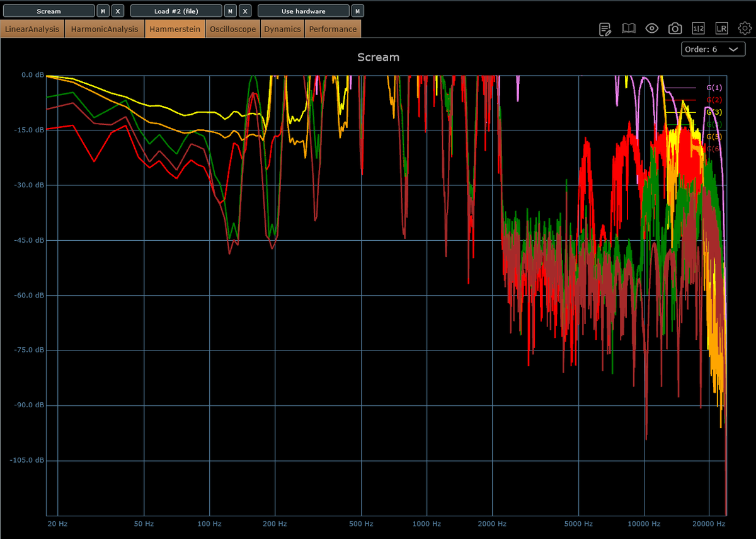Click the Load #2 (file) button
The image size is (756, 539).
tap(176, 11)
